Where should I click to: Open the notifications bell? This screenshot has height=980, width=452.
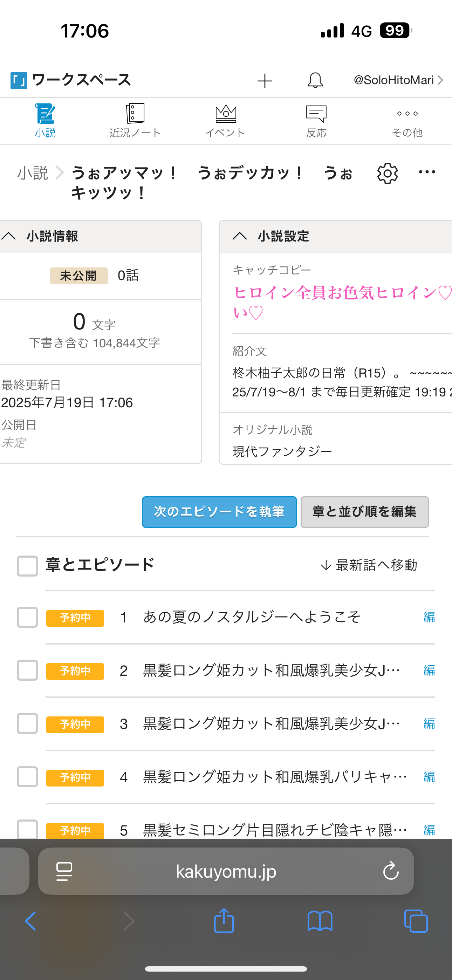point(315,80)
